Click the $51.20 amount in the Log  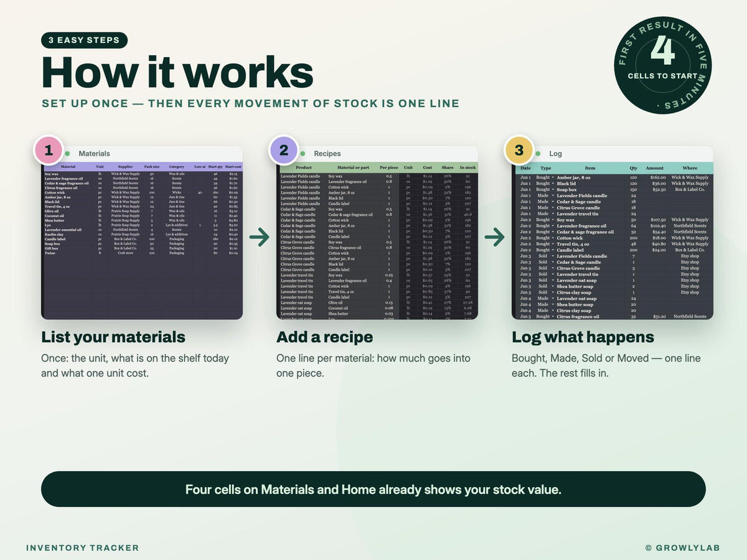click(x=659, y=316)
